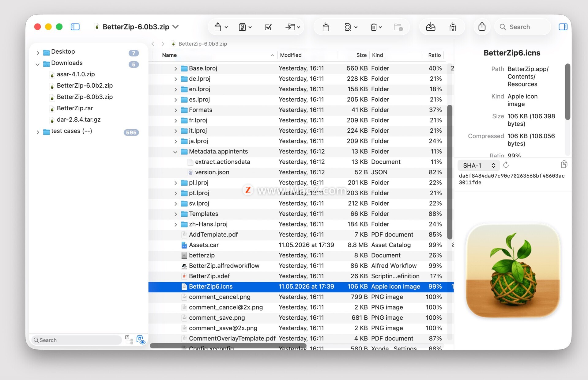Toggle the right info inspector panel
Image resolution: width=588 pixels, height=380 pixels.
(563, 27)
